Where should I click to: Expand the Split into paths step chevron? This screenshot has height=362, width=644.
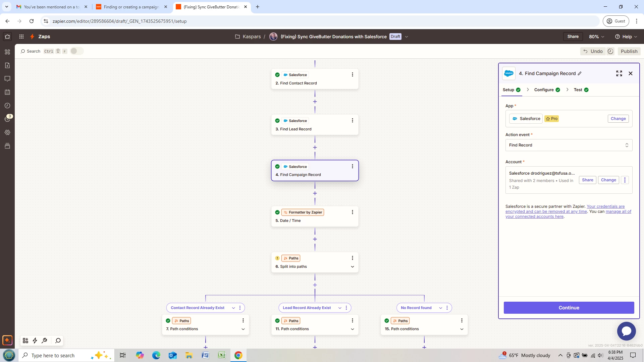352,267
